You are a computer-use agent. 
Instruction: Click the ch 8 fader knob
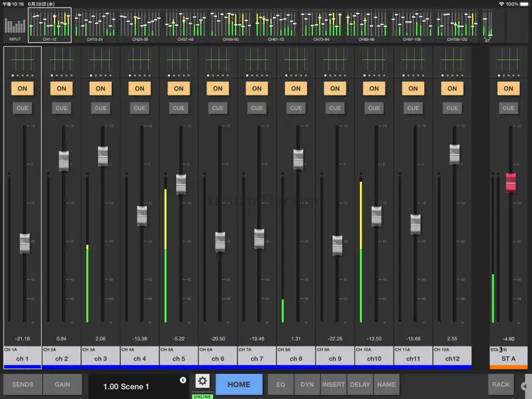click(298, 159)
